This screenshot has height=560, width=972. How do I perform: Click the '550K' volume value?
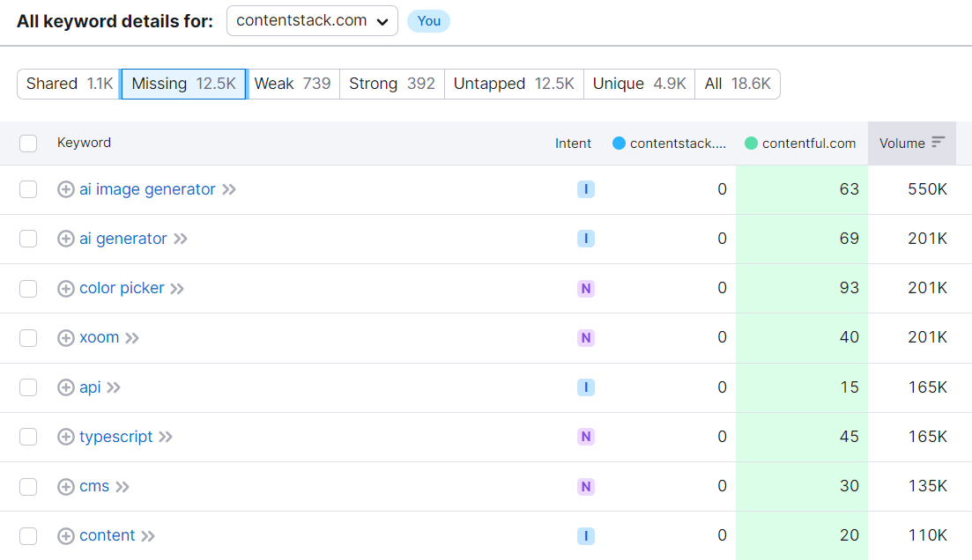click(x=927, y=189)
